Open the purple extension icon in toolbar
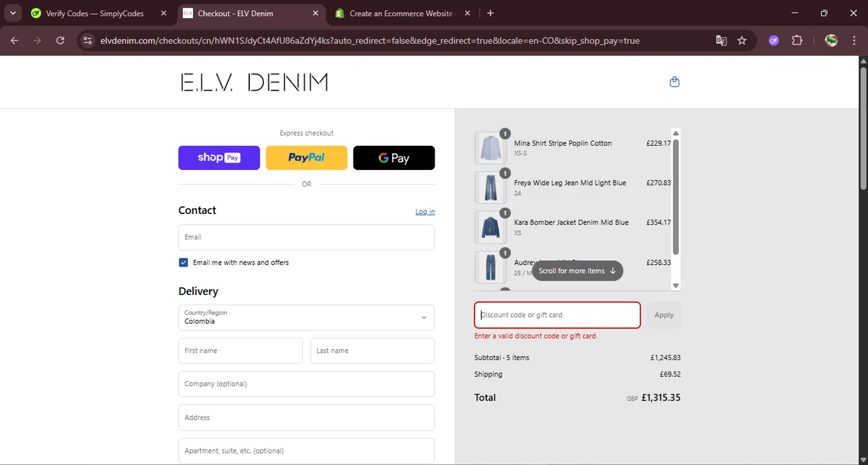 pyautogui.click(x=774, y=40)
